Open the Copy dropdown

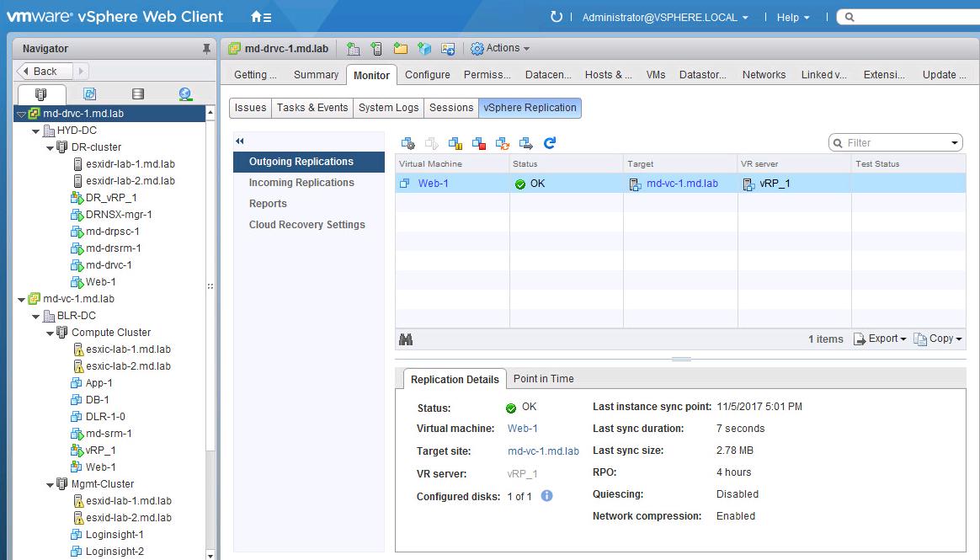pos(938,339)
